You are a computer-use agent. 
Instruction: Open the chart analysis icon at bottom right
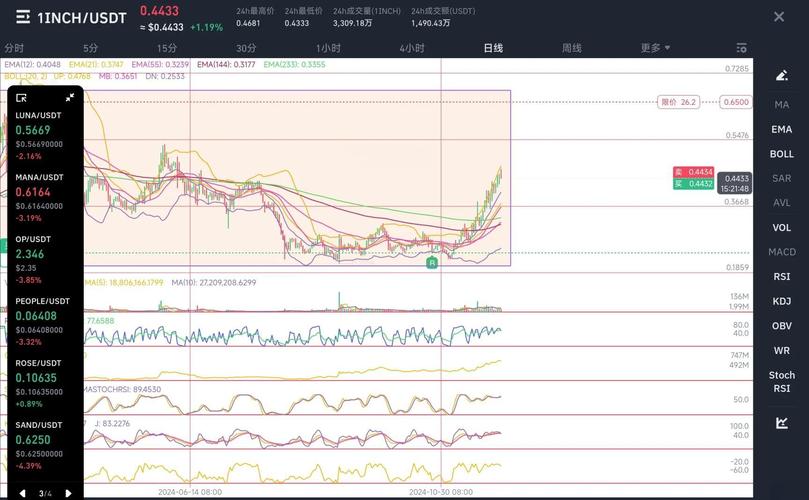click(x=782, y=423)
